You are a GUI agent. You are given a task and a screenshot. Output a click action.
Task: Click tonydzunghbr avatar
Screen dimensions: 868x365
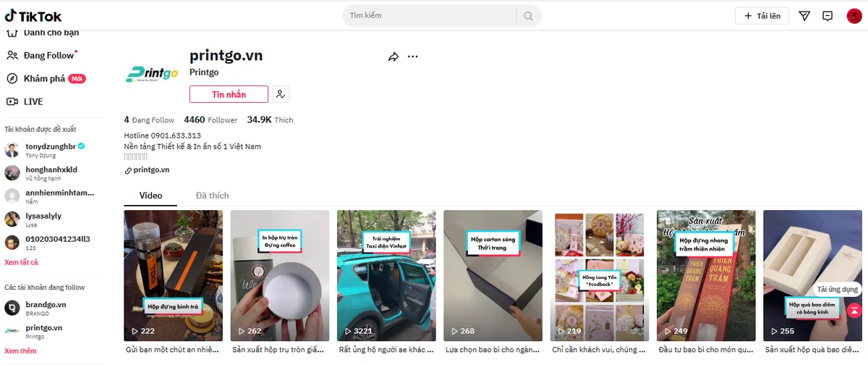click(x=12, y=150)
